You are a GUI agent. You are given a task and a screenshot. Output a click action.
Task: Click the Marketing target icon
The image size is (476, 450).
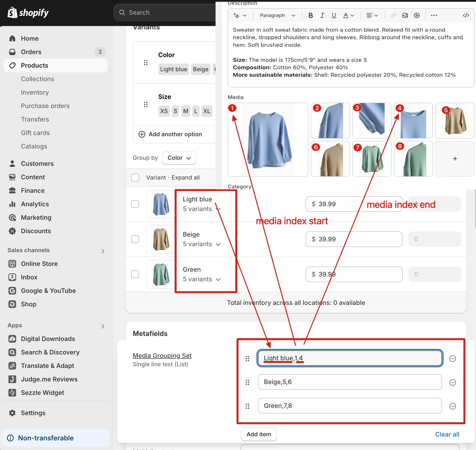[12, 218]
